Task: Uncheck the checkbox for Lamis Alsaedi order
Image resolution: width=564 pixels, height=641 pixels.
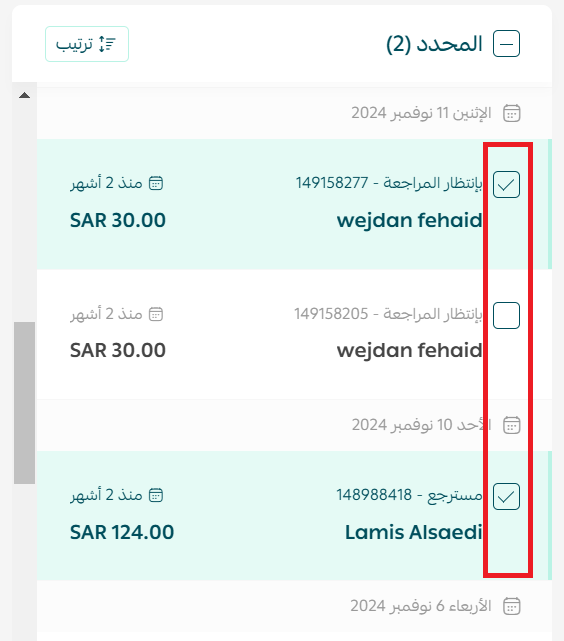Action: click(506, 497)
